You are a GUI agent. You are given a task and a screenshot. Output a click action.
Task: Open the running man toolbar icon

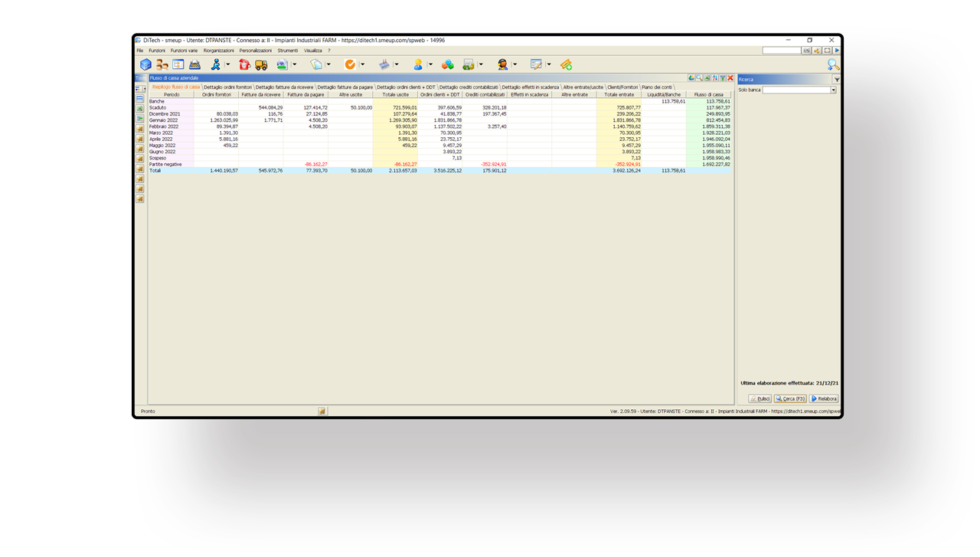point(215,64)
